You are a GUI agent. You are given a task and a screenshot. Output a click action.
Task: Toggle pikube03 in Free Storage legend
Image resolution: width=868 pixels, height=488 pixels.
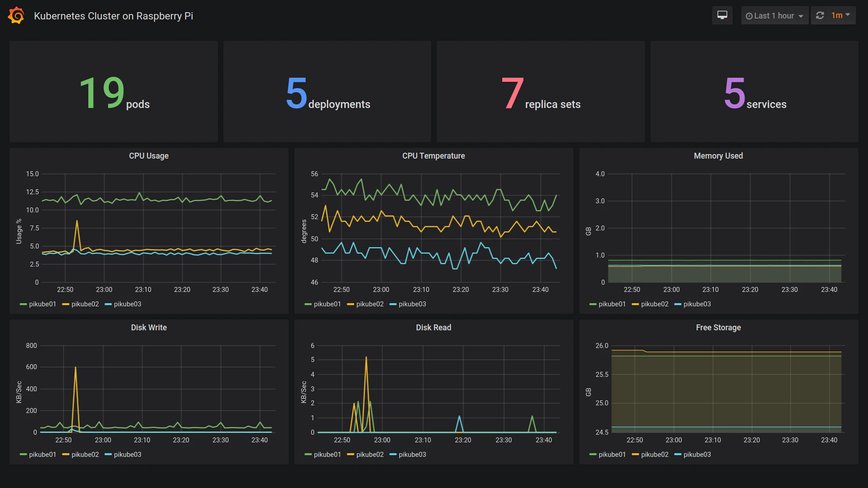[x=693, y=455]
